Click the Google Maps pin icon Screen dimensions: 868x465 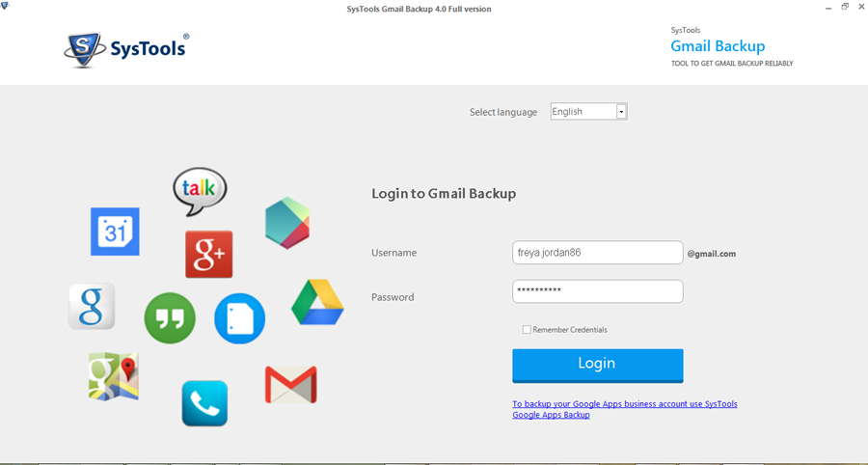tap(114, 376)
